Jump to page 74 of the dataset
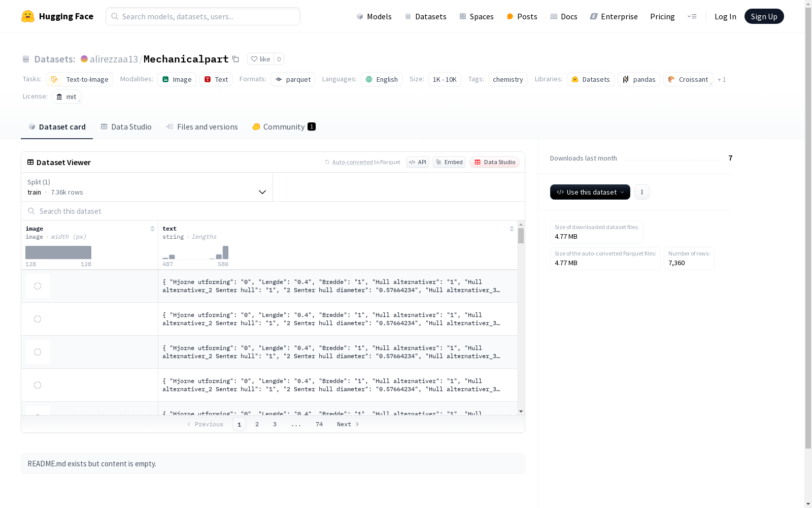Image resolution: width=812 pixels, height=508 pixels. pyautogui.click(x=319, y=424)
